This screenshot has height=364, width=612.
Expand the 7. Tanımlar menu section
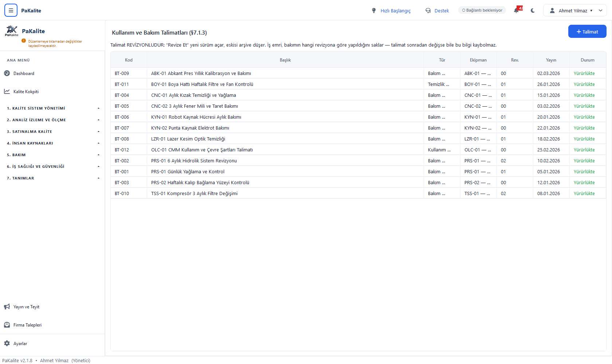[52, 178]
